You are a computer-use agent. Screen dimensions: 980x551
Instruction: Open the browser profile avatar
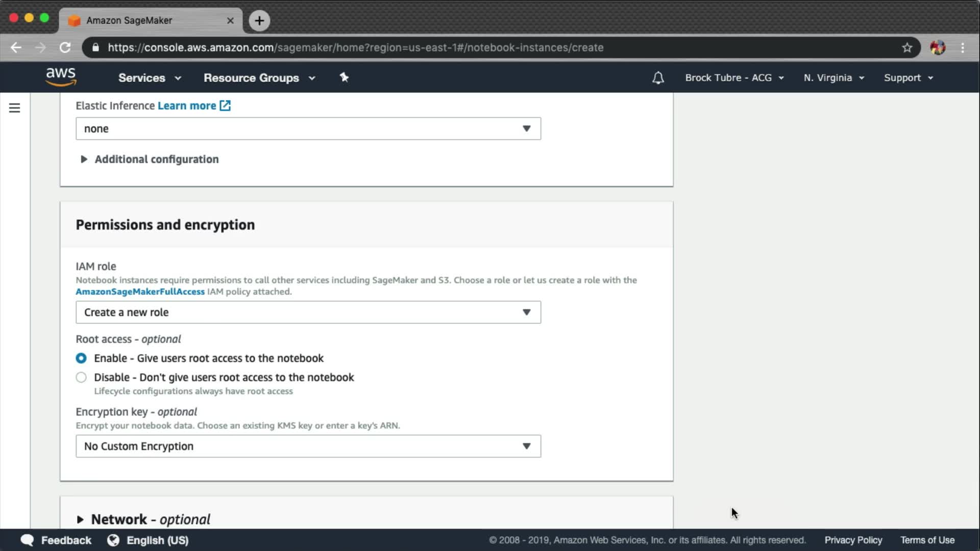pyautogui.click(x=937, y=47)
